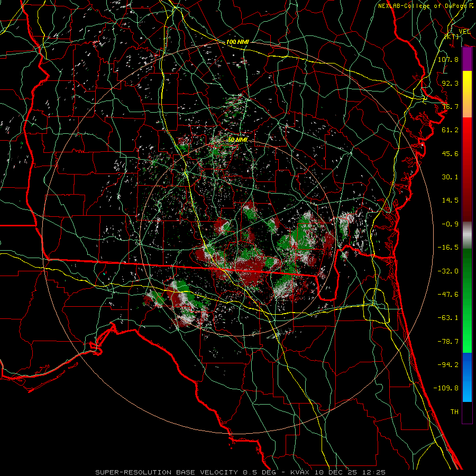The height and width of the screenshot is (476, 476).
Task: Select the -47.6 legend value
Action: click(448, 295)
